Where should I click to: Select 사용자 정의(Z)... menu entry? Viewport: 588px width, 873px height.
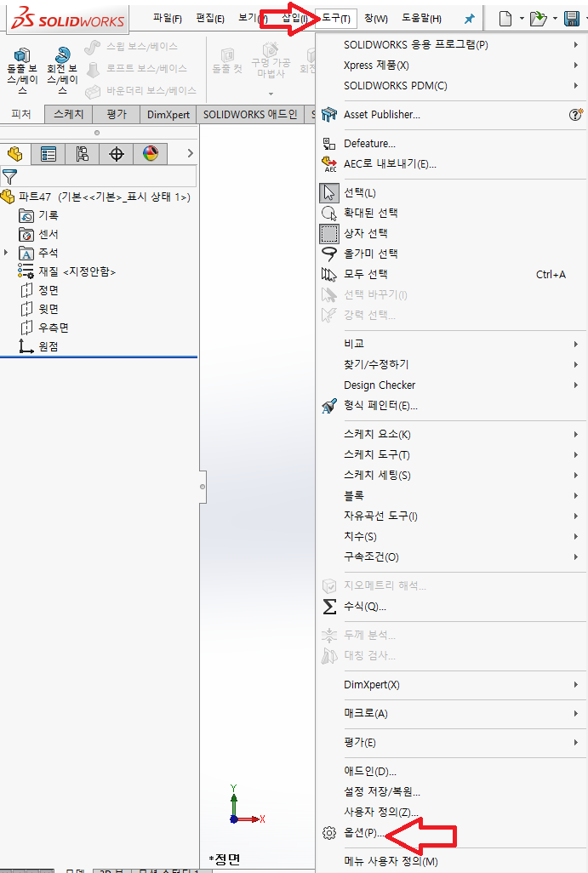click(x=381, y=813)
